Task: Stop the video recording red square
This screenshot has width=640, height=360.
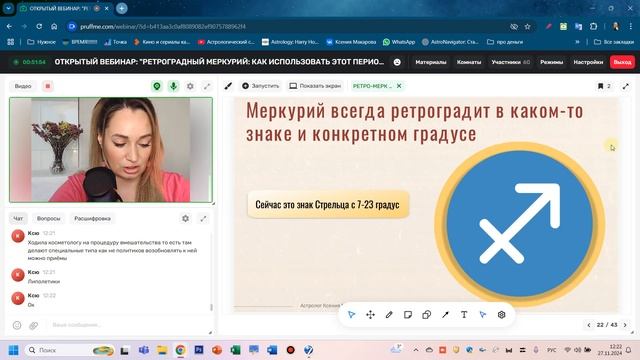Action: [x=48, y=86]
